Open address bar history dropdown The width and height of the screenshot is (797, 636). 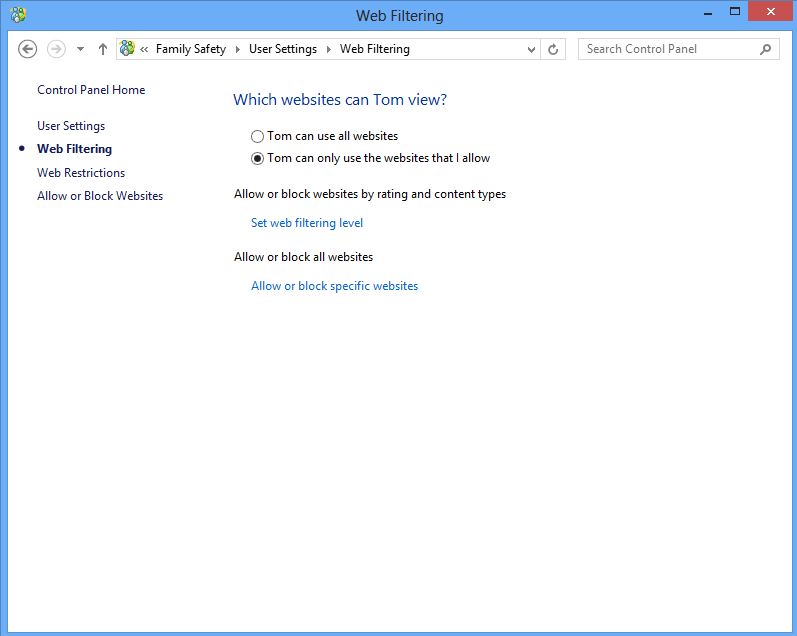pos(531,49)
